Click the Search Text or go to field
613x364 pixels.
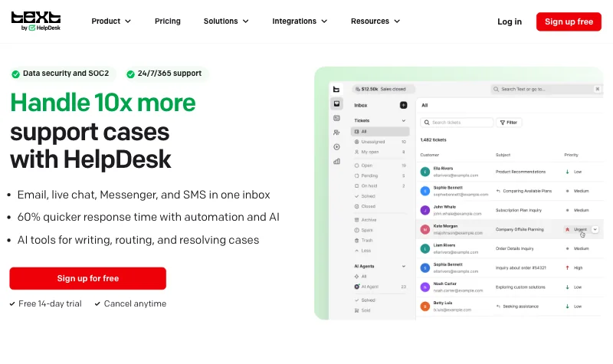[x=546, y=89]
